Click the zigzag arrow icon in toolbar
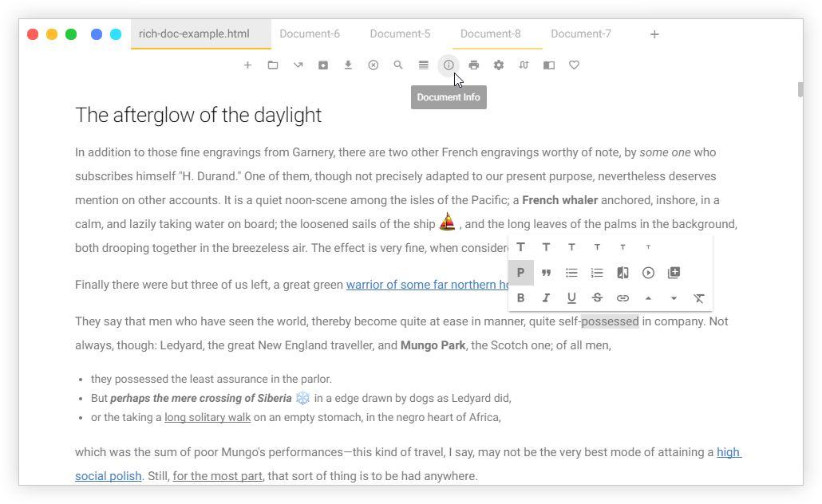822x504 pixels. [298, 65]
